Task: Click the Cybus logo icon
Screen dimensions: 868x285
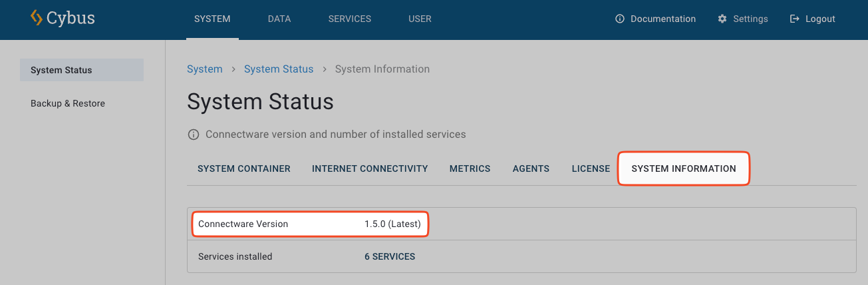Action: 36,18
